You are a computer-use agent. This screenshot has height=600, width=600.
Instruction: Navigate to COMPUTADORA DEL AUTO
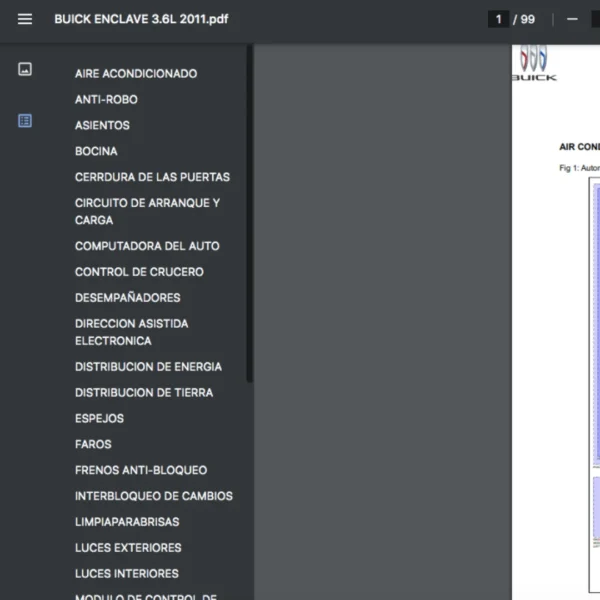[x=147, y=246]
